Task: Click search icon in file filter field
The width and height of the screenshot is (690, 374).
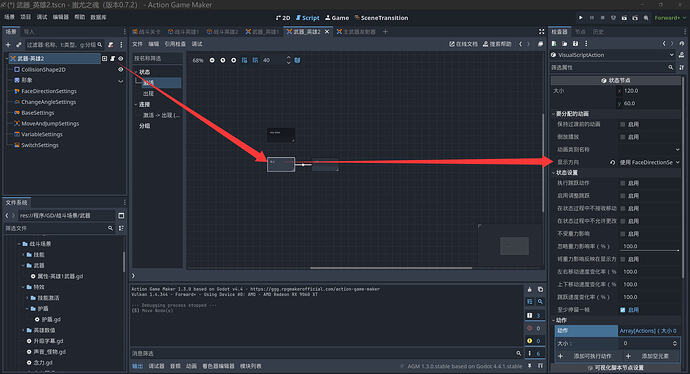Action: pos(110,228)
